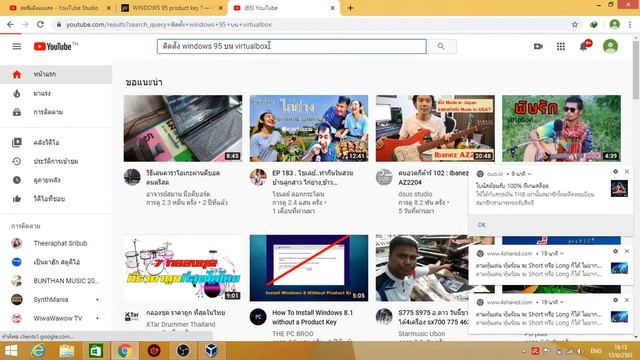Click the green shield extension icon
Image resolution: width=640 pixels, height=360 pixels.
click(594, 24)
